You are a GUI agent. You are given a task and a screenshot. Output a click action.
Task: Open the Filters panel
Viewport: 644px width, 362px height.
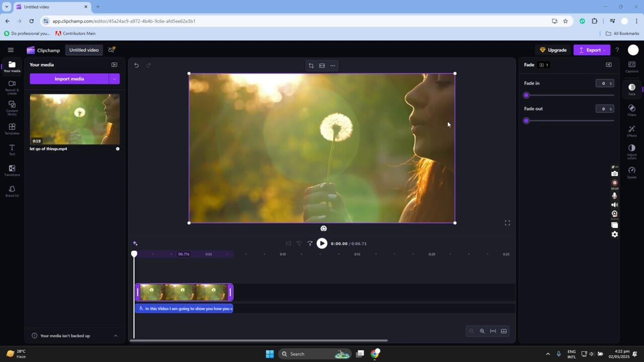pos(632,110)
